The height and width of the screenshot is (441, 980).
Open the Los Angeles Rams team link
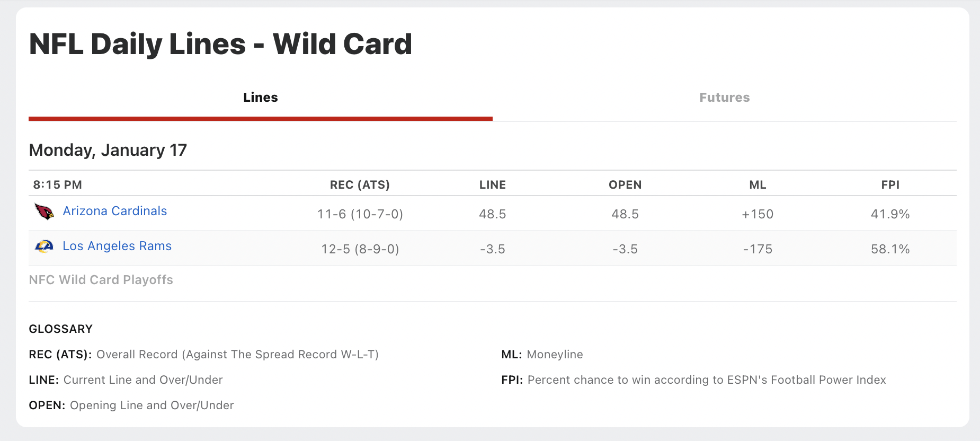(x=117, y=246)
